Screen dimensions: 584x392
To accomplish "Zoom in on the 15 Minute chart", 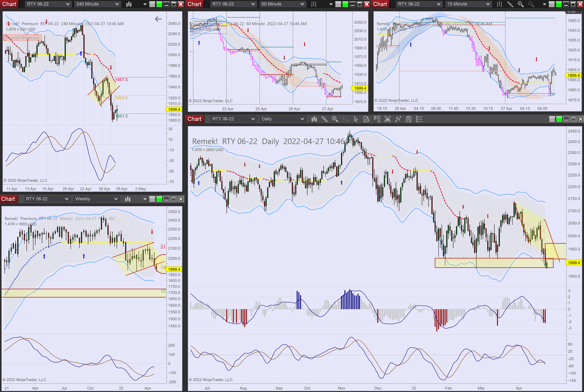I will pos(520,4).
